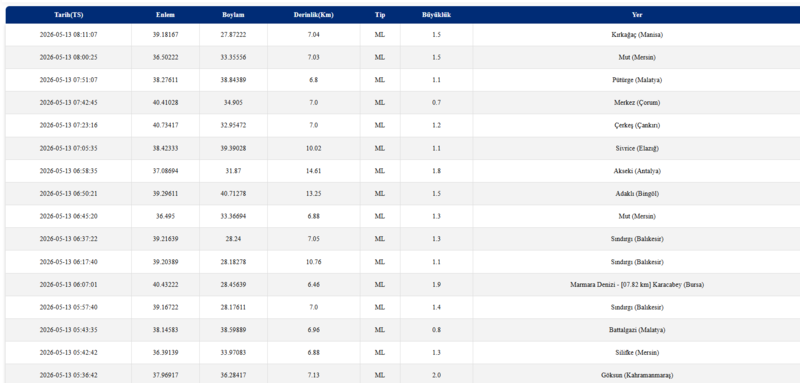
Task: Click depth value 7.05
Action: click(313, 239)
